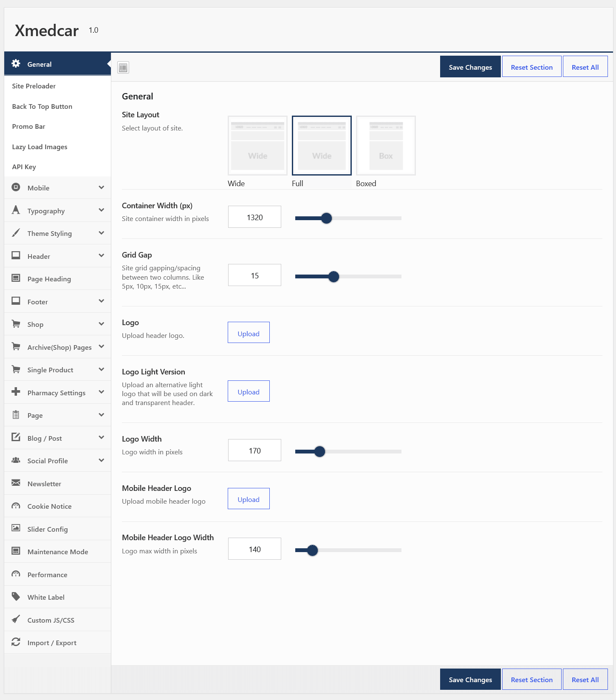Screen dimensions: 616x700
Task: Open the Site Preloader submenu item
Action: point(57,86)
